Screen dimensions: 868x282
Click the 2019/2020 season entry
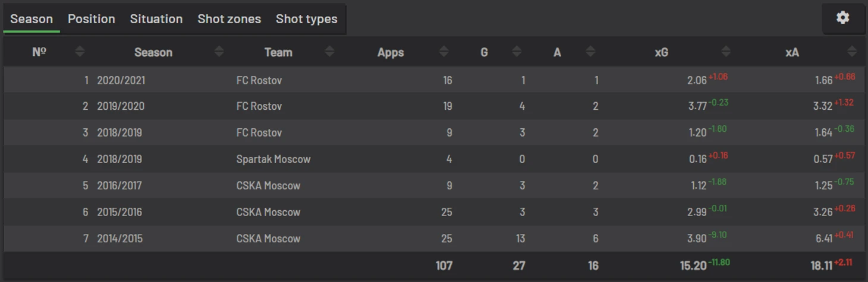[x=121, y=106]
